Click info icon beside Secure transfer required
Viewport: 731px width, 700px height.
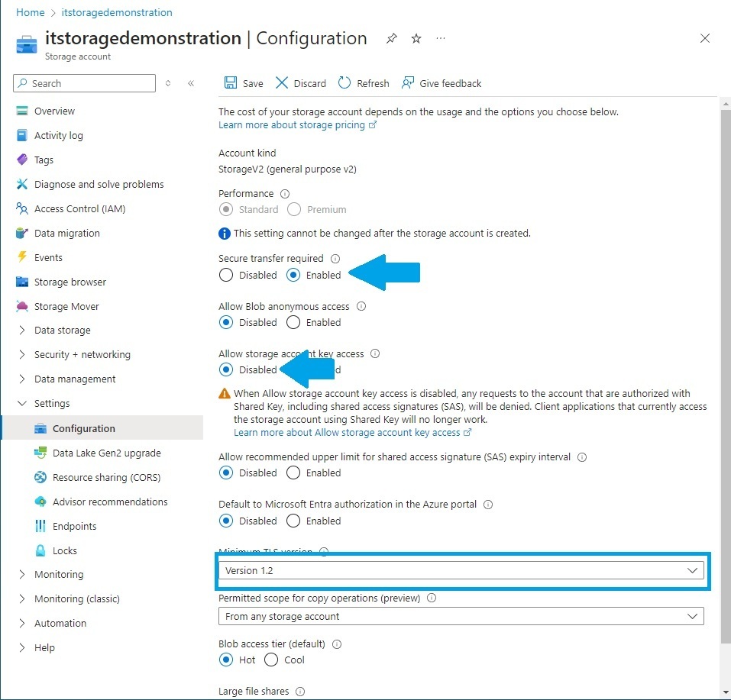tap(335, 259)
